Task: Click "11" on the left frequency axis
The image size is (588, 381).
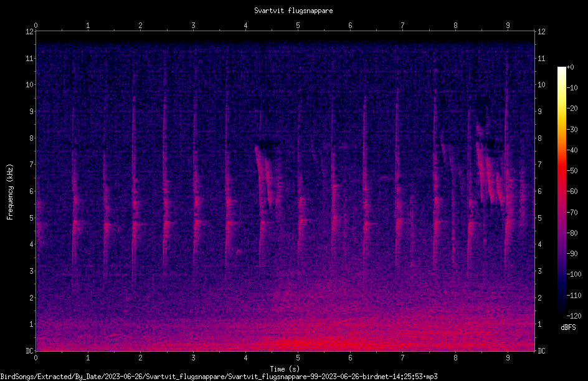Action: 30,58
